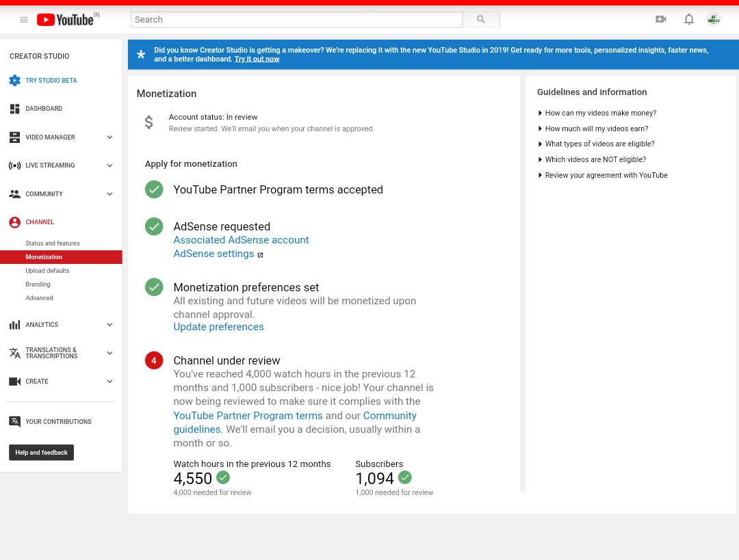The height and width of the screenshot is (560, 739).
Task: Open YouTube Partner Program terms link
Action: pos(248,416)
